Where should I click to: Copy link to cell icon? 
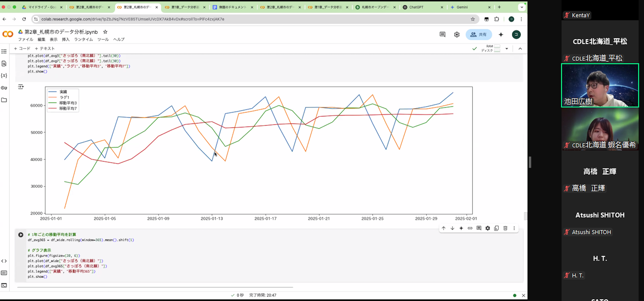tap(470, 228)
